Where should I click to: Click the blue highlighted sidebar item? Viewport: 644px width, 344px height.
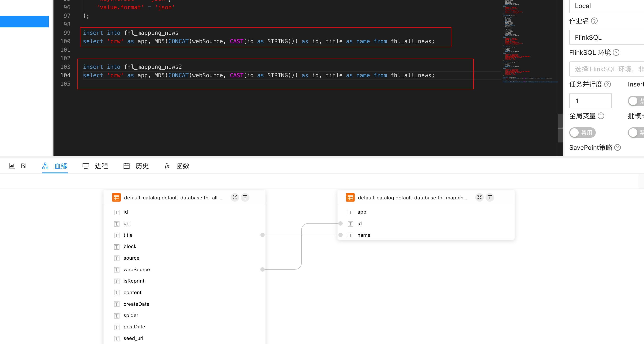coord(24,22)
